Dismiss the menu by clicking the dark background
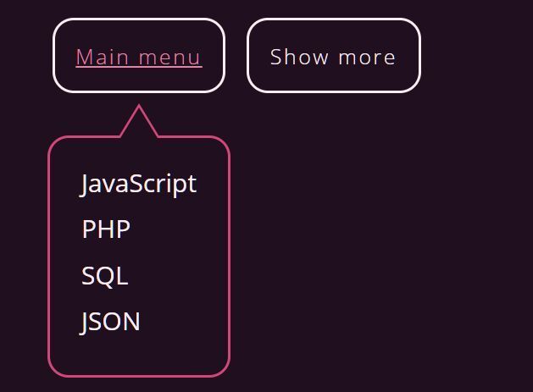Viewport: 533px width, 392px height. (x=374, y=238)
